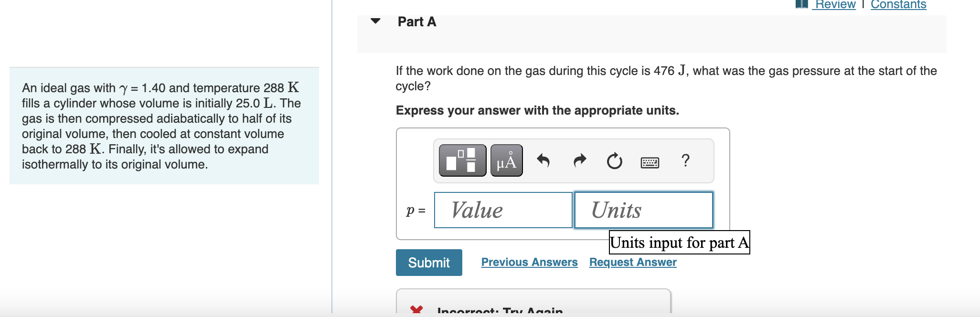
Task: Open the Constants tab
Action: point(897,5)
